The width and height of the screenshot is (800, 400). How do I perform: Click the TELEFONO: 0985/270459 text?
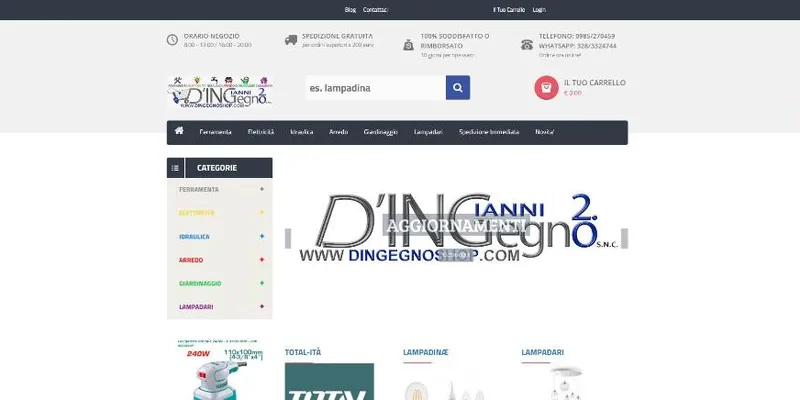(577, 36)
